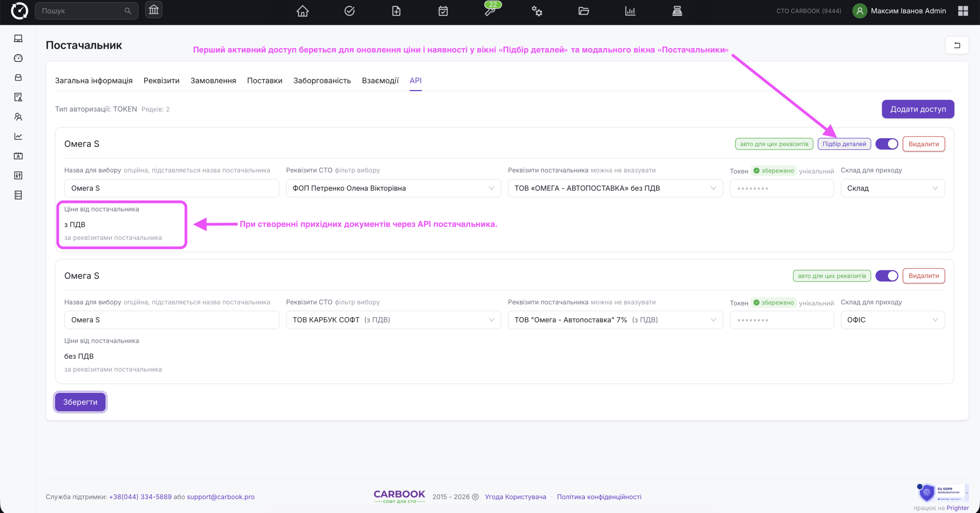
Task: Click Видалити for the first Омега S access
Action: coord(924,144)
